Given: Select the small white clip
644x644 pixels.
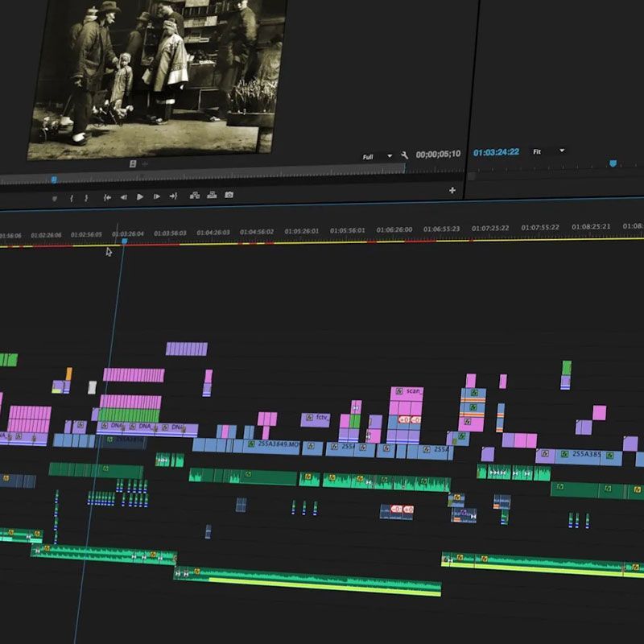Looking at the screenshot, I should (x=93, y=387).
